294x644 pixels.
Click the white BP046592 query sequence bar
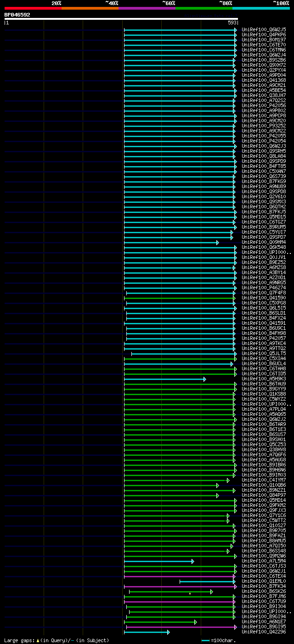(121, 19)
